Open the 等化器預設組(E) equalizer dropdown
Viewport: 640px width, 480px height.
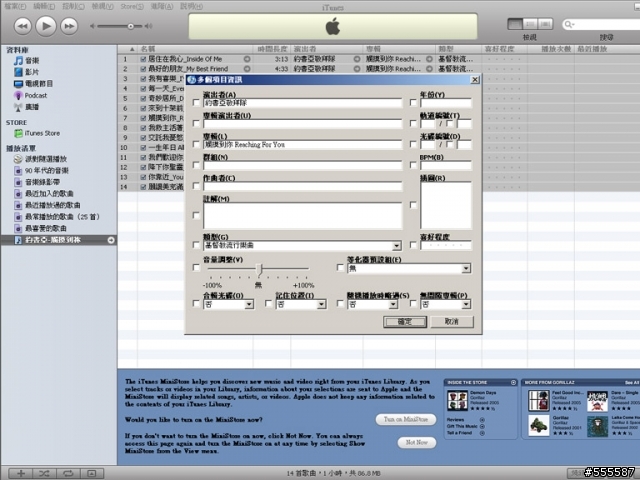click(466, 268)
